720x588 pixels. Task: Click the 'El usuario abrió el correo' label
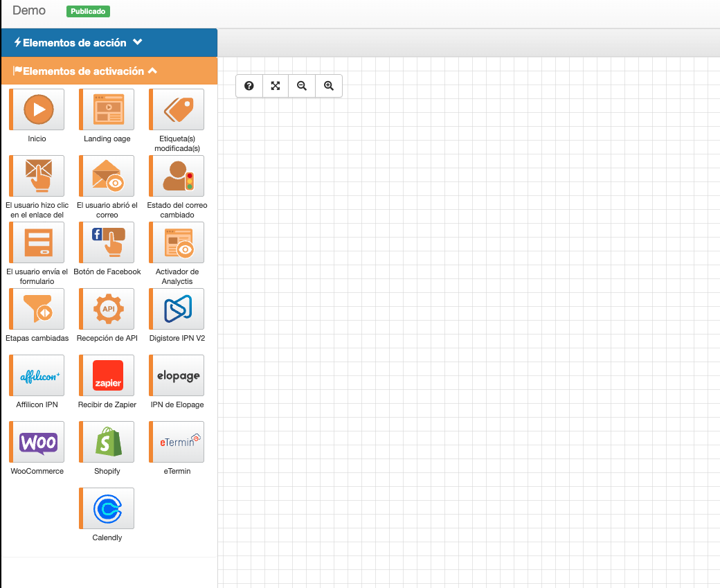pos(107,210)
